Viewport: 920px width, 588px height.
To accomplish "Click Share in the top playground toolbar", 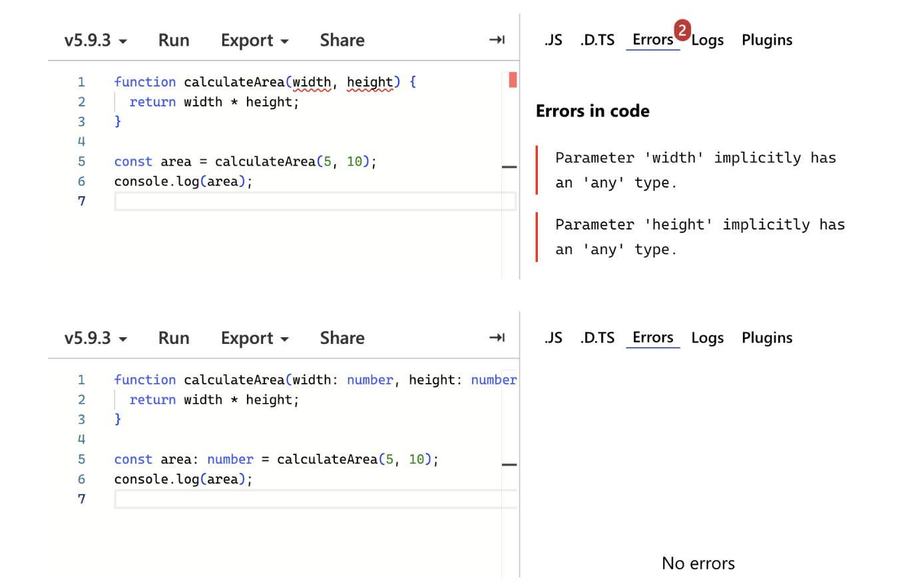I will [342, 41].
